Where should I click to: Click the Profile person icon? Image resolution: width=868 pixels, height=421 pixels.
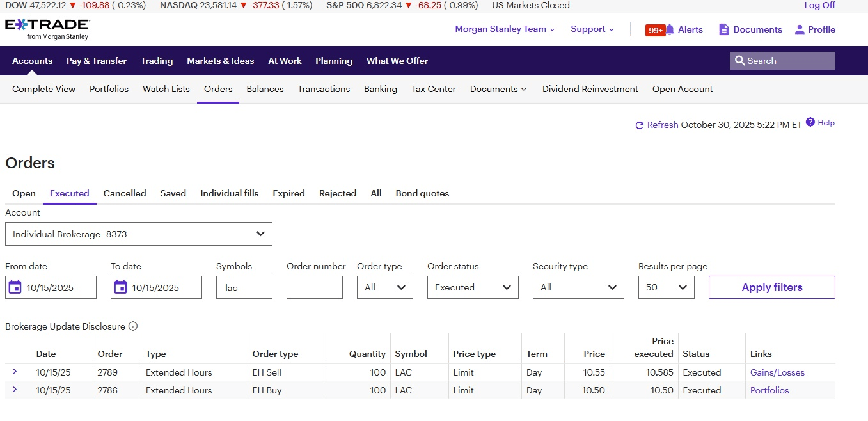[x=800, y=29]
